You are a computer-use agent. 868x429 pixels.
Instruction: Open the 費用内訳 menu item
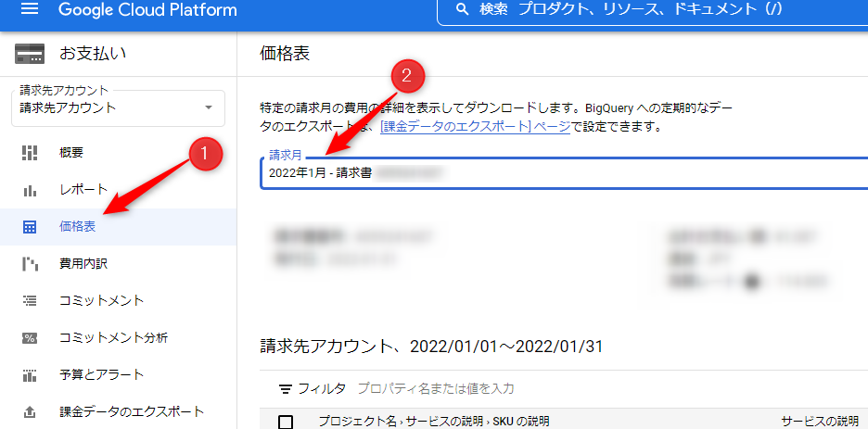(118, 264)
